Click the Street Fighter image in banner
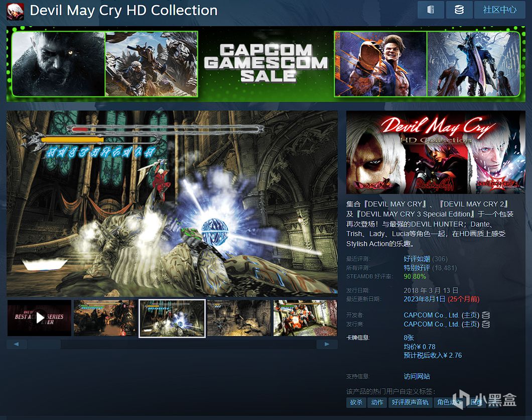The image size is (532, 420). pos(380,64)
